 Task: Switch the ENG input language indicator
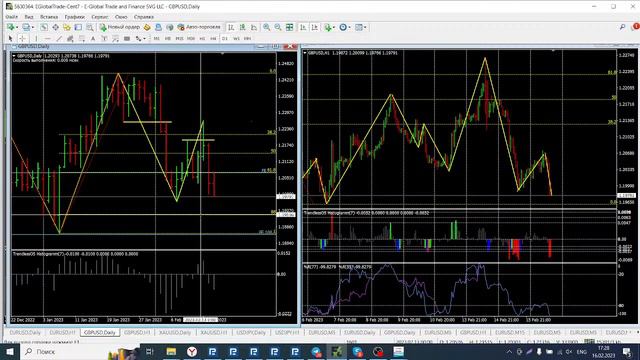pos(582,351)
